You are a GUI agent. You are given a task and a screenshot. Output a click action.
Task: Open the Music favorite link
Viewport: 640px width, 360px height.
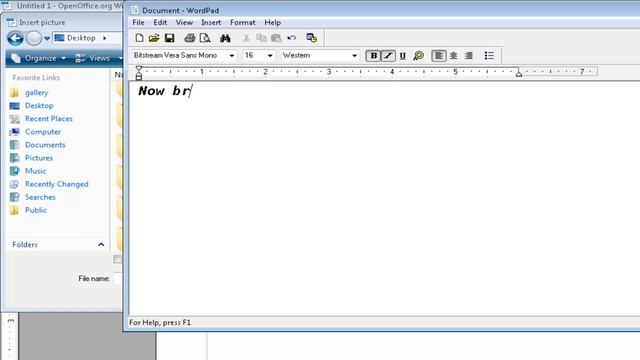pyautogui.click(x=36, y=171)
